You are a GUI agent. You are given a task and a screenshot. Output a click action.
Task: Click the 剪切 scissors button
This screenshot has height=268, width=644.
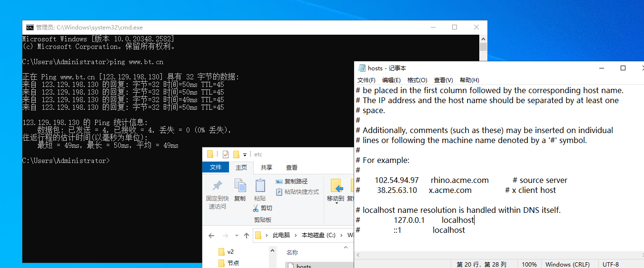262,208
